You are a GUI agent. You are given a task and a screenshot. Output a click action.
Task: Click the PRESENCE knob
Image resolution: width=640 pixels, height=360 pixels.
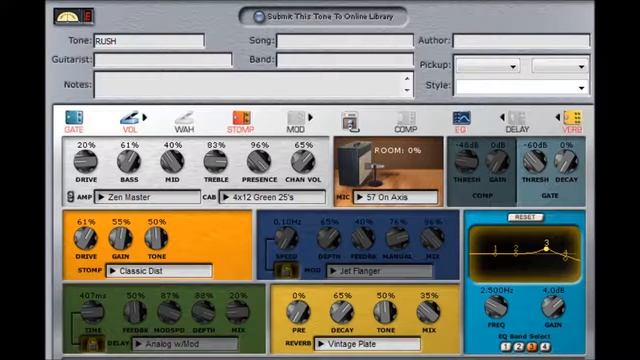[x=259, y=162]
